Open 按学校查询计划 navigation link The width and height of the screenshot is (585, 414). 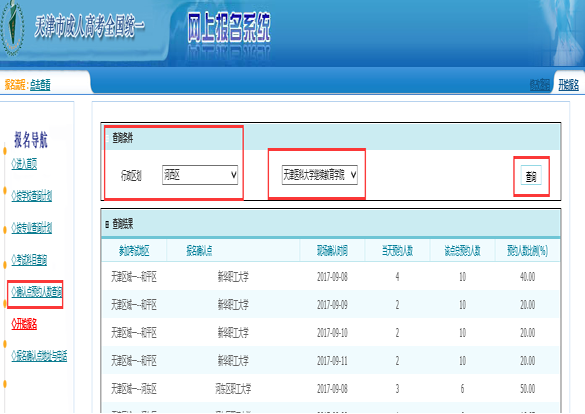coord(32,195)
